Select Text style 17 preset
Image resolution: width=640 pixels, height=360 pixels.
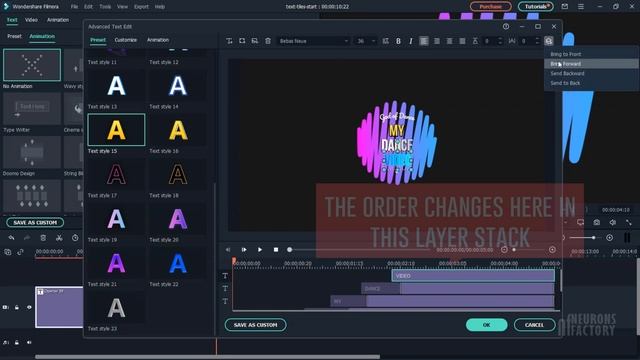pos(116,174)
